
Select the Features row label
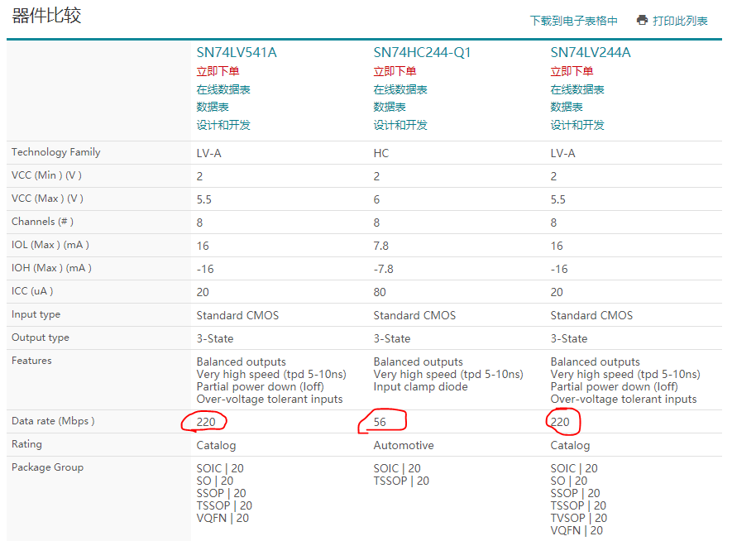point(31,361)
